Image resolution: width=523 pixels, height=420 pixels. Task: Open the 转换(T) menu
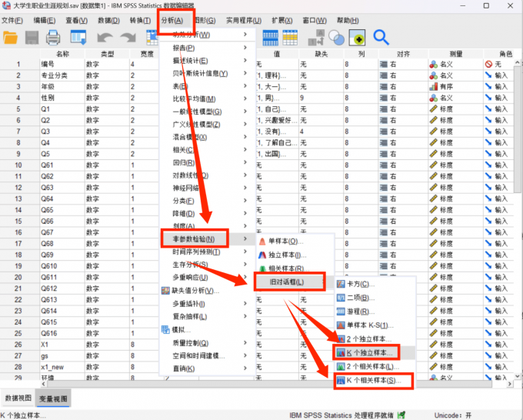(x=140, y=20)
